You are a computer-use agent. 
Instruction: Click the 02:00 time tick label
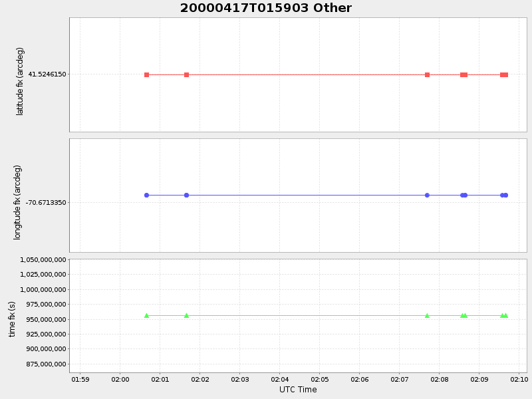click(120, 379)
